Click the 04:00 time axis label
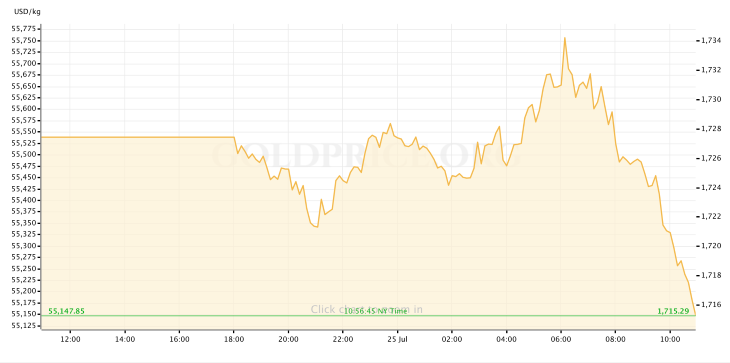 click(506, 339)
